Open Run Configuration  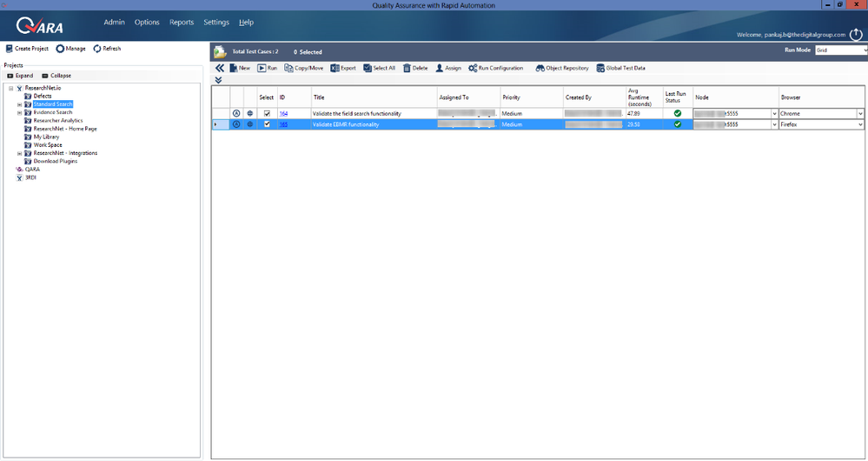pyautogui.click(x=495, y=68)
